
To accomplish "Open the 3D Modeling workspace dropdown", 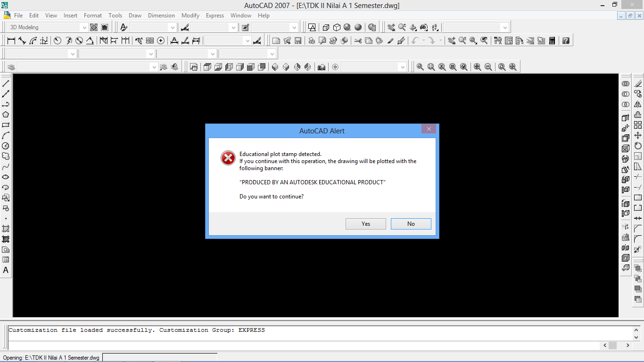I will 47,27.
